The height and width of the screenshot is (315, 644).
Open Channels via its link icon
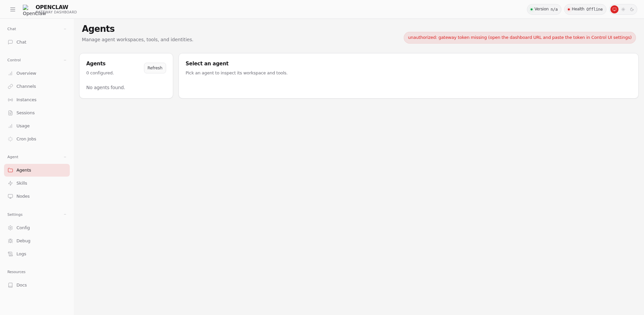(x=10, y=86)
